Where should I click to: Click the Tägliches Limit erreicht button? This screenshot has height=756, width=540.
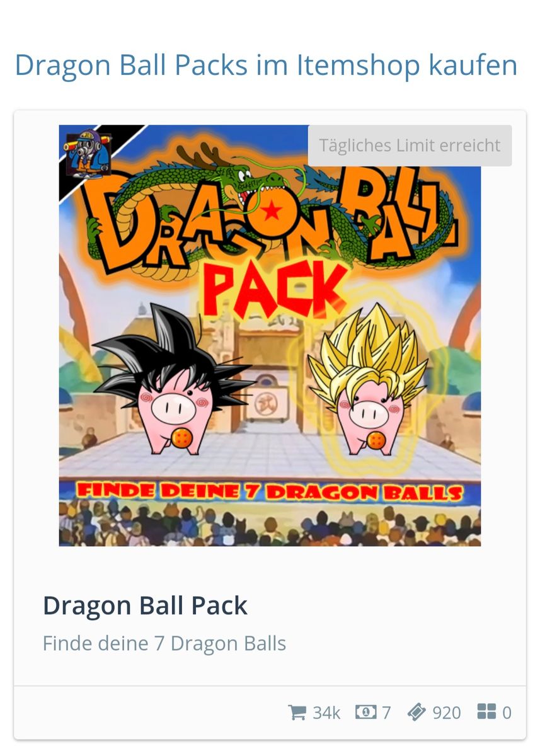(x=410, y=146)
